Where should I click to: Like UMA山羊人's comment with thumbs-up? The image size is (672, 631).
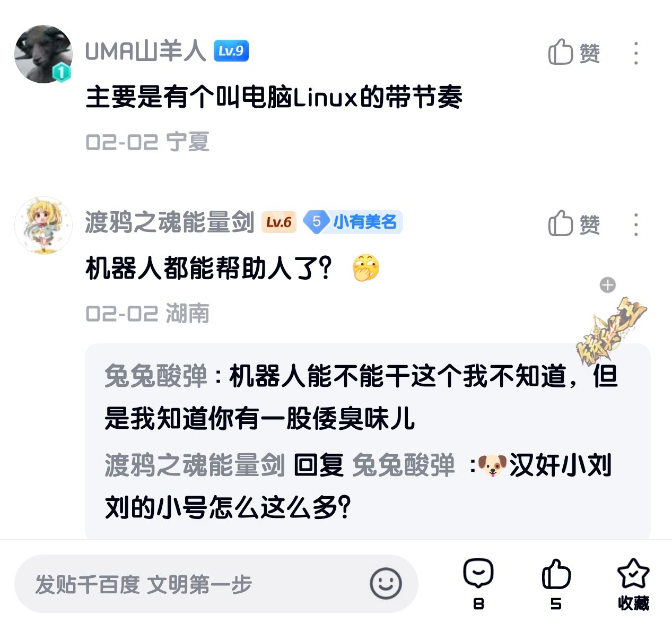573,53
